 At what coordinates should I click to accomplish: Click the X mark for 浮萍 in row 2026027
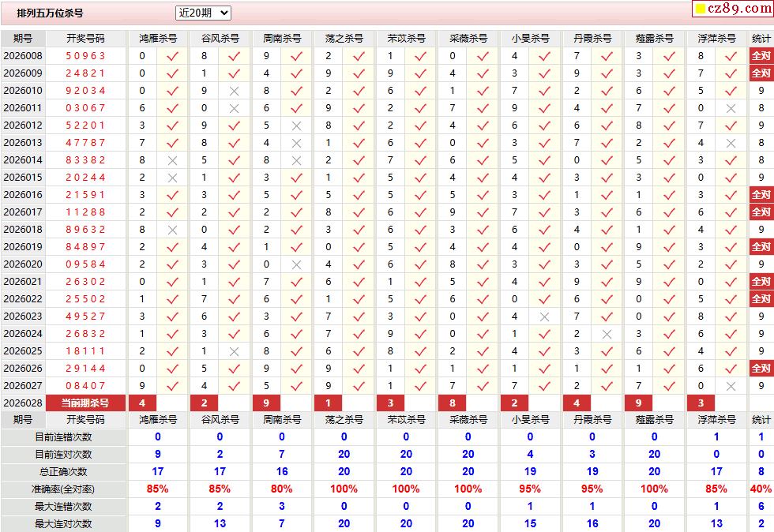731,386
